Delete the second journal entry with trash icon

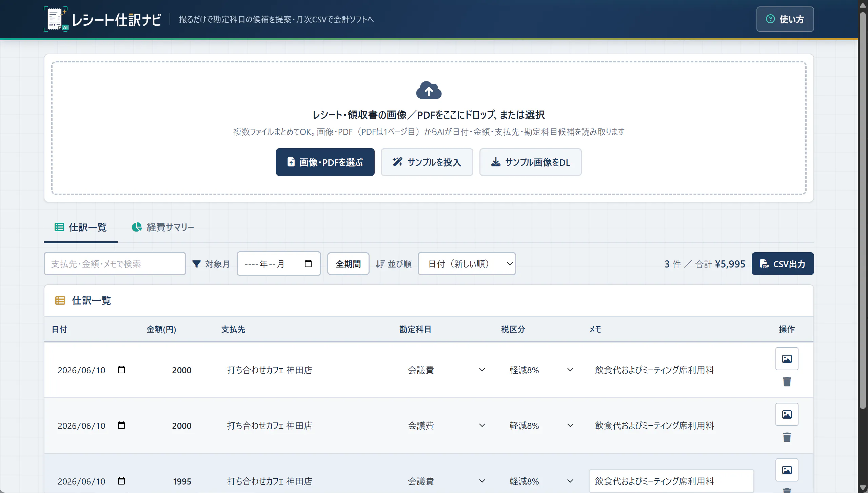coord(787,437)
